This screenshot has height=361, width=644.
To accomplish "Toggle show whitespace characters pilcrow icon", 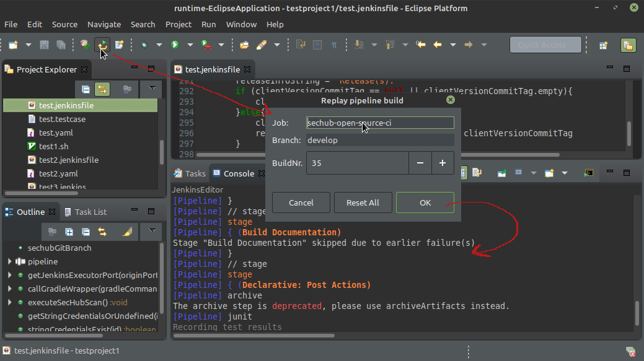I will (334, 45).
